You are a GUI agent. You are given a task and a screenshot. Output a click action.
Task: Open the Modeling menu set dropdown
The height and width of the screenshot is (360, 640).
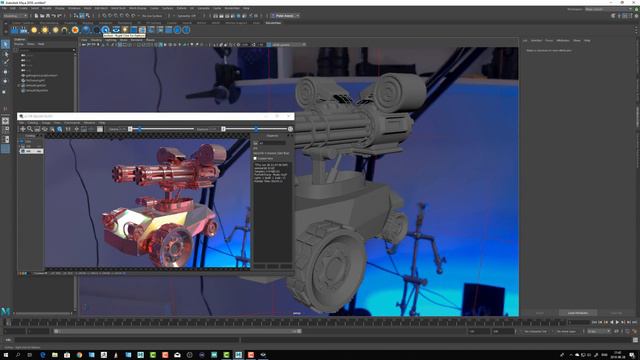coord(15,16)
